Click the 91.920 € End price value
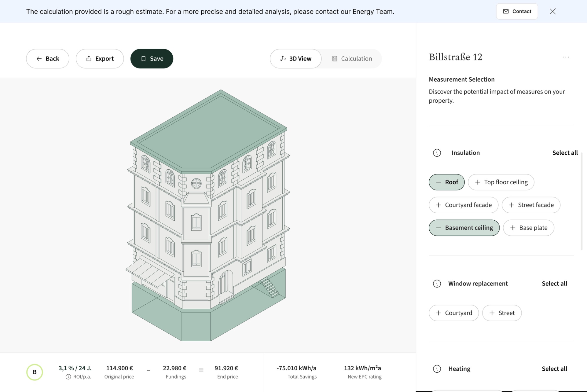Screen dimensions: 587x392 click(226, 368)
